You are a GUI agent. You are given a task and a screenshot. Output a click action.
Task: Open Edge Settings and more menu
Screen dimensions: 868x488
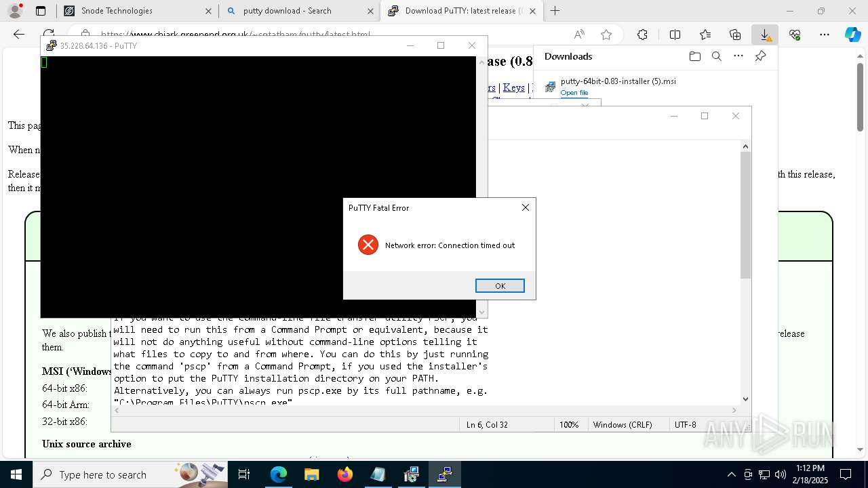(x=825, y=35)
